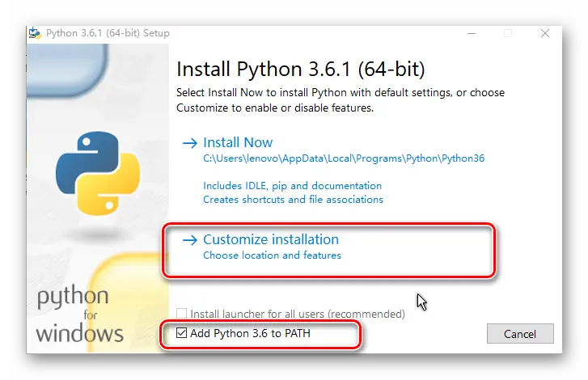
Task: Click the 'Install Python 3.6.1 (64-bit)' heading
Action: 300,69
